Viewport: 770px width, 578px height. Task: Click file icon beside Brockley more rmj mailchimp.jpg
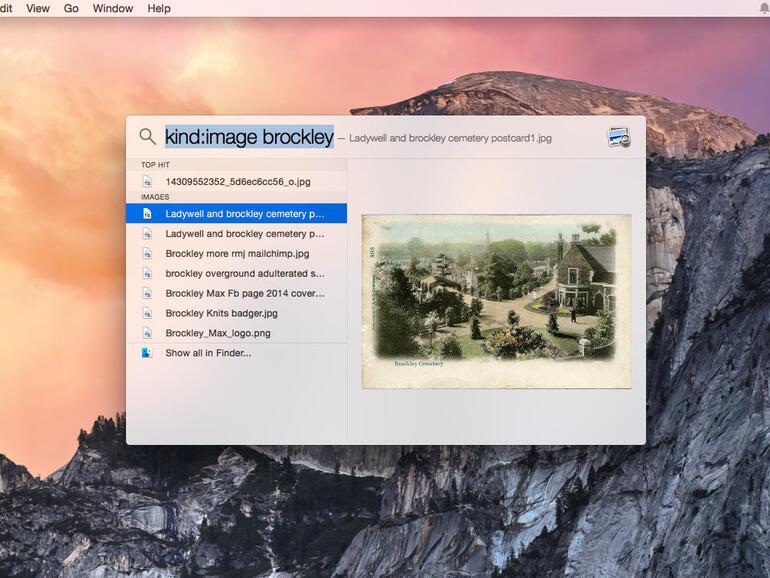147,253
